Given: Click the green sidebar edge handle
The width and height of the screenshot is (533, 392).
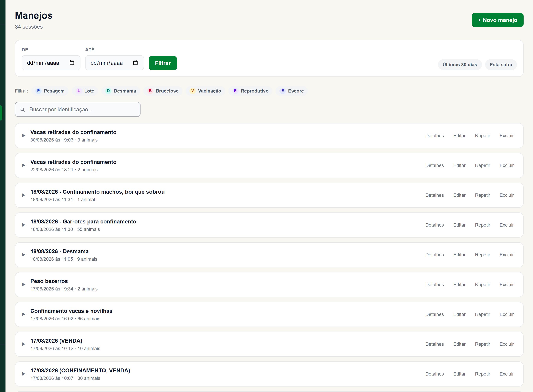Looking at the screenshot, I should 1,113.
